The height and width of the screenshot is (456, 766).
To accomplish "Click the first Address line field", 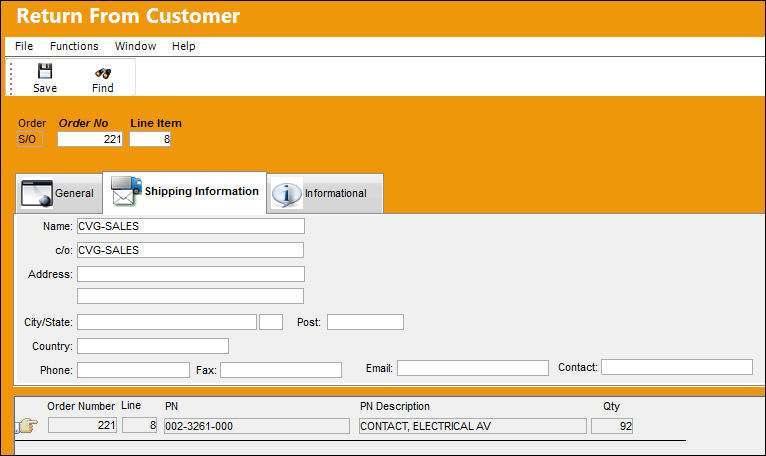I will pyautogui.click(x=191, y=274).
